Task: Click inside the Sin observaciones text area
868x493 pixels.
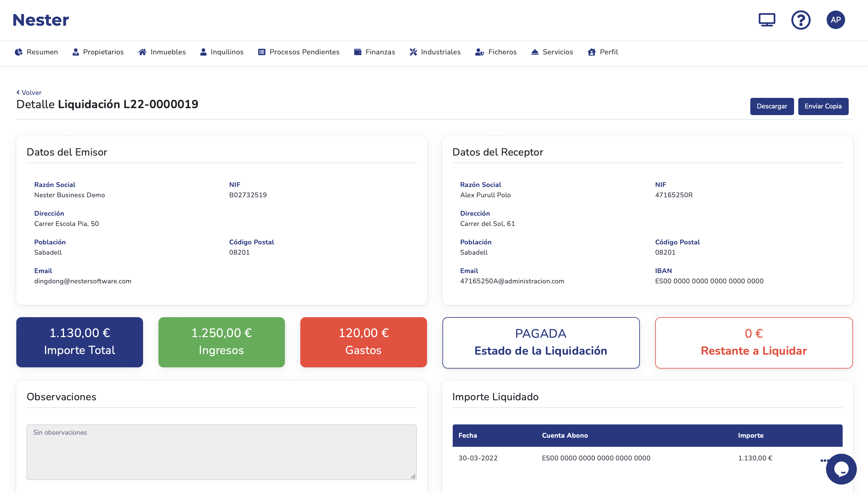Action: tap(221, 452)
